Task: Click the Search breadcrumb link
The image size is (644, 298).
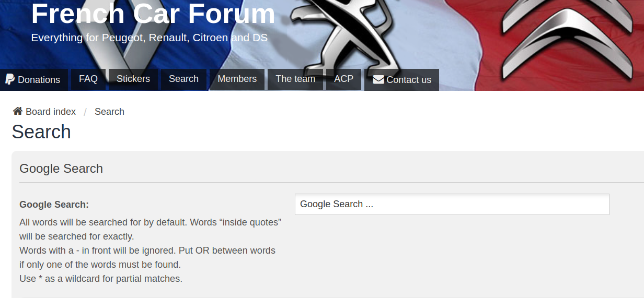Action: pyautogui.click(x=109, y=112)
